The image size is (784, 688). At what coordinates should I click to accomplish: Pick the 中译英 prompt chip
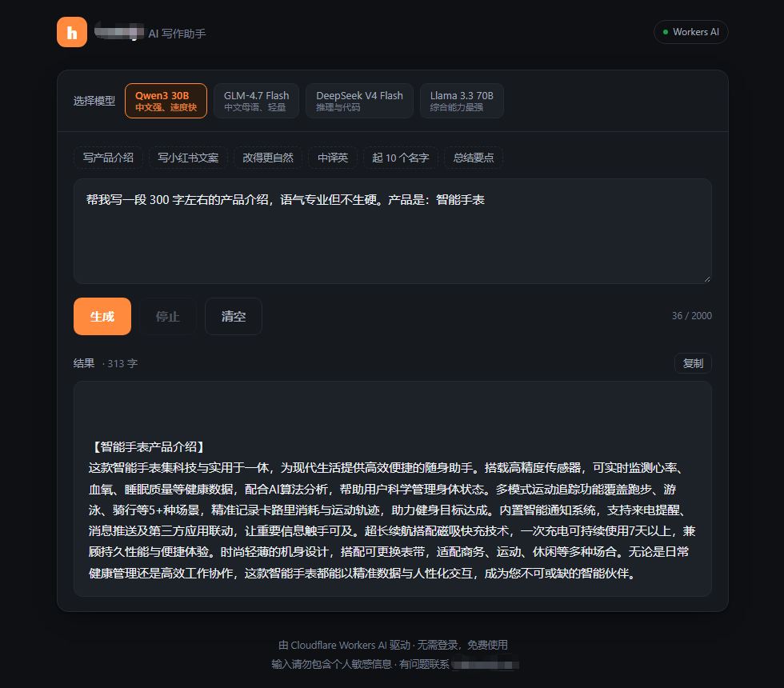pyautogui.click(x=333, y=158)
